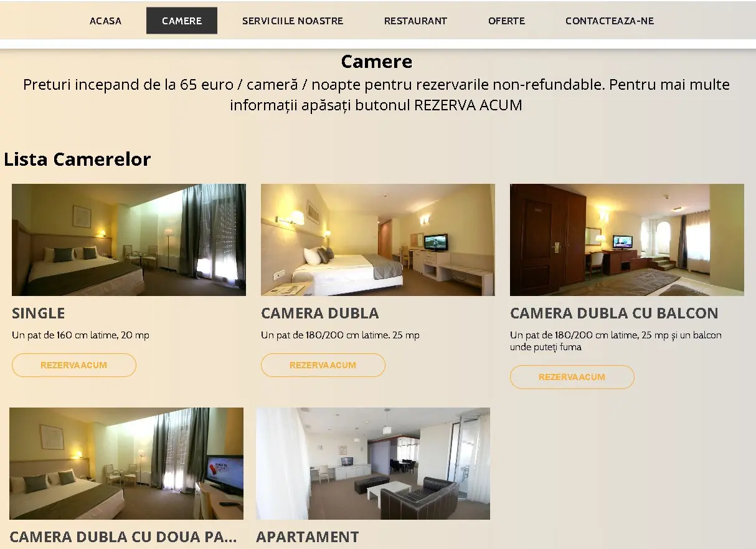Viewport: 756px width, 549px height.
Task: Open the twin-bed double room photo
Action: pyautogui.click(x=126, y=464)
